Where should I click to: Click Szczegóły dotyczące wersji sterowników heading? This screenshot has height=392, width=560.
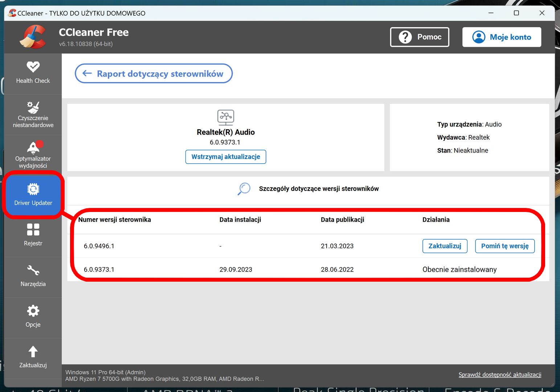coord(319,189)
